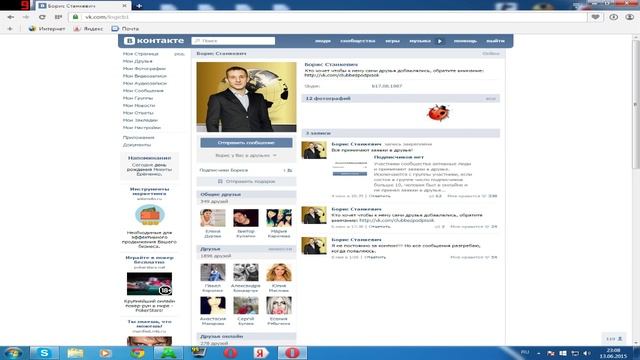Open Мои Ответы in sidebar
The width and height of the screenshot is (640, 360).
click(x=138, y=113)
